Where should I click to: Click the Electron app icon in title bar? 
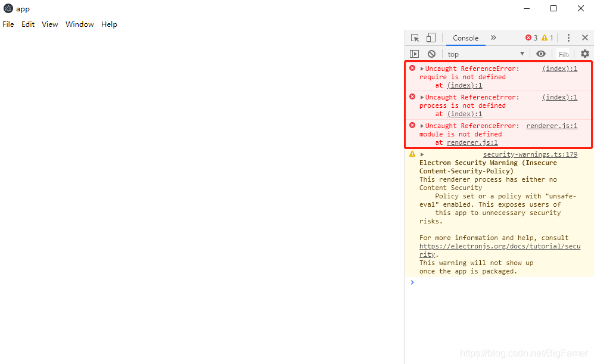(x=8, y=8)
